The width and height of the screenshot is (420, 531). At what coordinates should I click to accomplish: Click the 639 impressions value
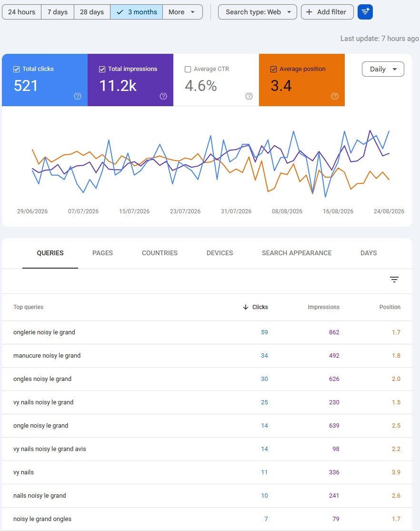pos(334,426)
